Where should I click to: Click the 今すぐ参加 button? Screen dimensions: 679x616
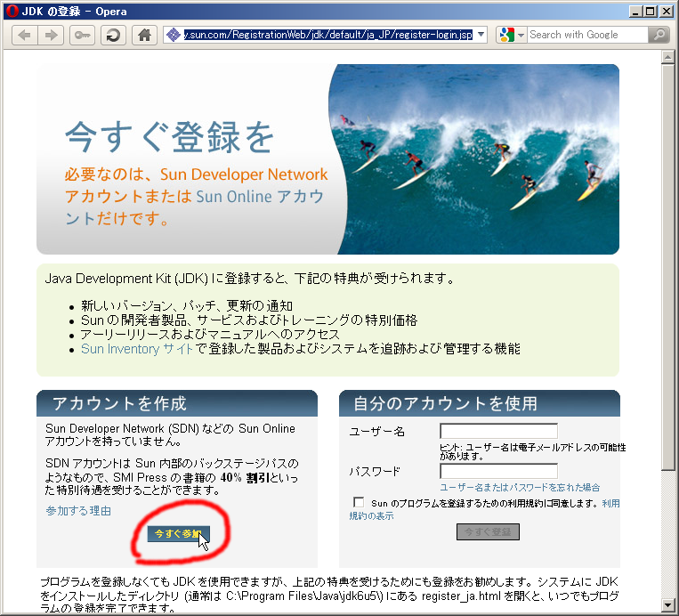click(178, 534)
